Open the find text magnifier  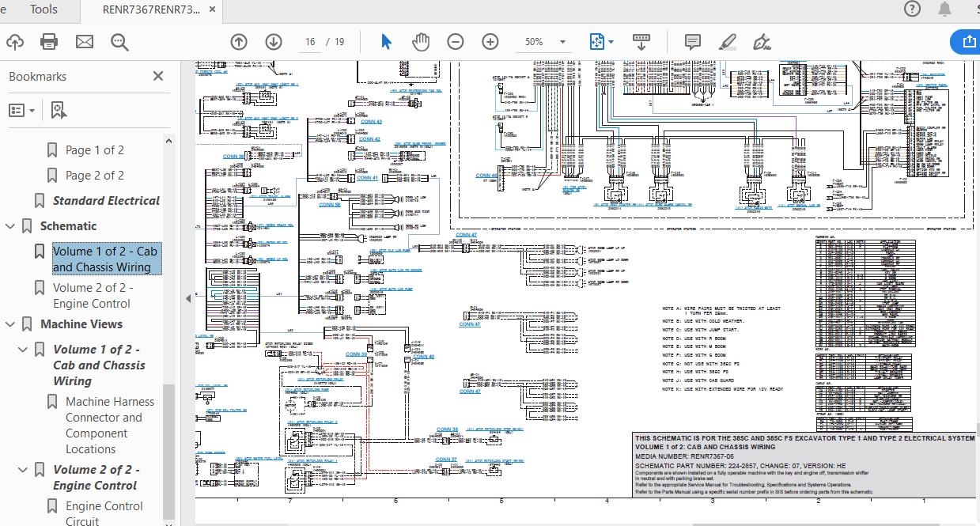[119, 42]
